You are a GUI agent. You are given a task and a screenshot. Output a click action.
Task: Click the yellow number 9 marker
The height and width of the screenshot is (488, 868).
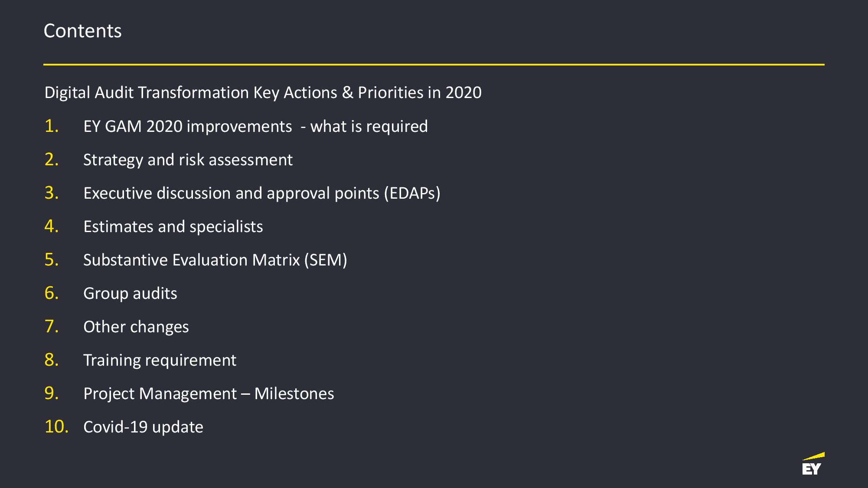point(52,393)
